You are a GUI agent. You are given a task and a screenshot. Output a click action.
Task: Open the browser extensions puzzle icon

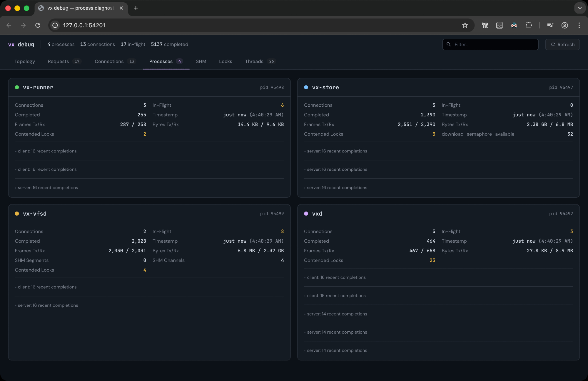pyautogui.click(x=529, y=25)
